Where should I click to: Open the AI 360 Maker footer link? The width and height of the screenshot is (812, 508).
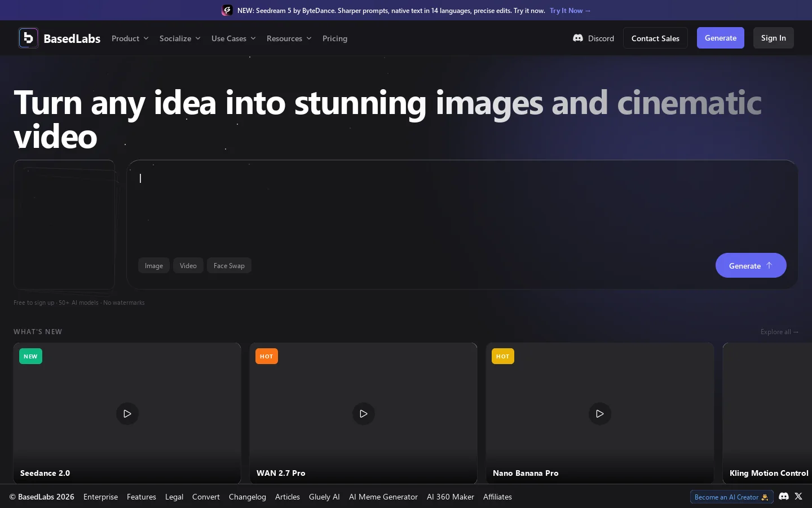pyautogui.click(x=451, y=497)
